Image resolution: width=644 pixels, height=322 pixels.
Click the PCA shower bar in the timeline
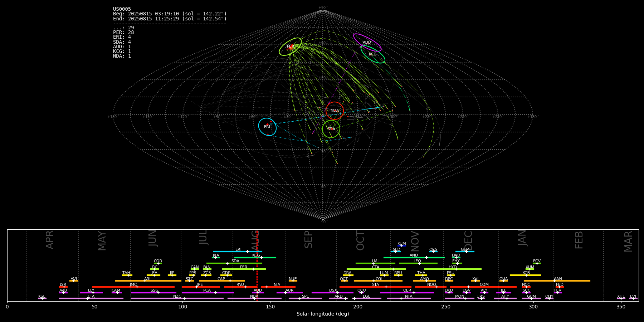click(x=208, y=293)
